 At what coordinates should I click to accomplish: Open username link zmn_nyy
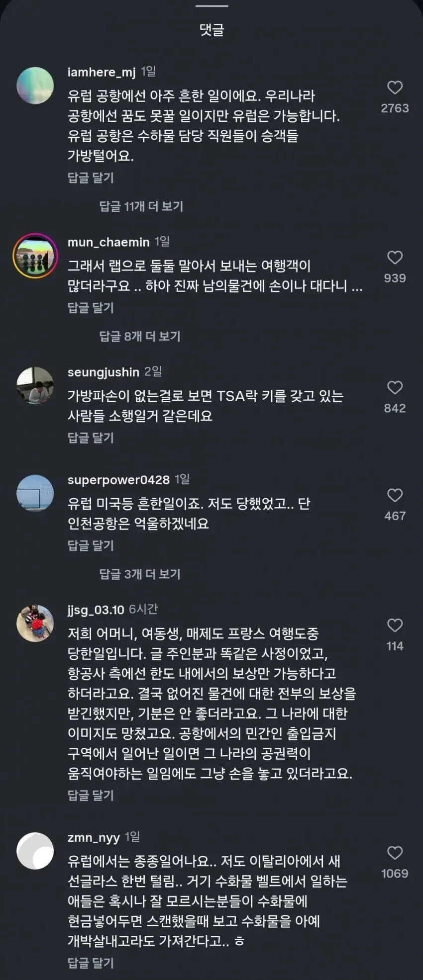pos(94,838)
